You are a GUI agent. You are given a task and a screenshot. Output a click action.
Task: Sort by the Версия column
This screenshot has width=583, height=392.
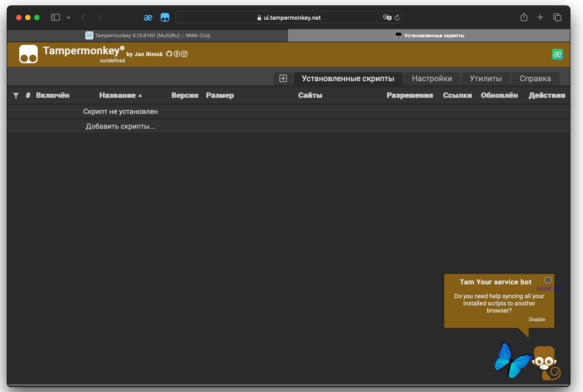point(185,95)
